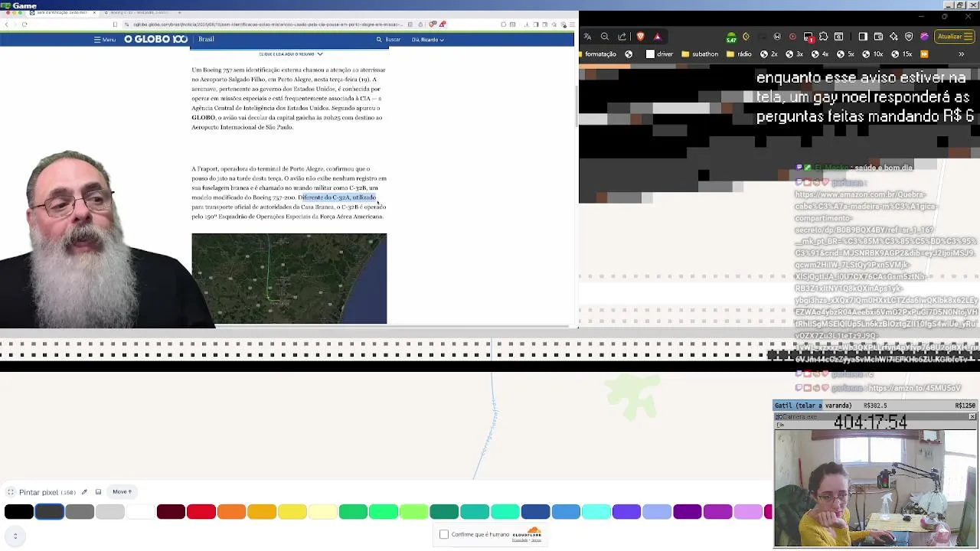980x551 pixels.
Task: Click the Brave Rewards triangle icon
Action: pyautogui.click(x=657, y=36)
